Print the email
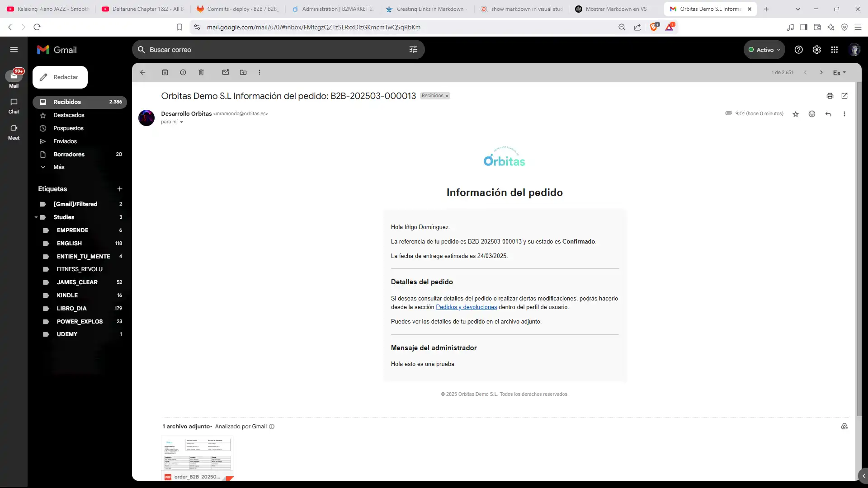 [x=830, y=96]
